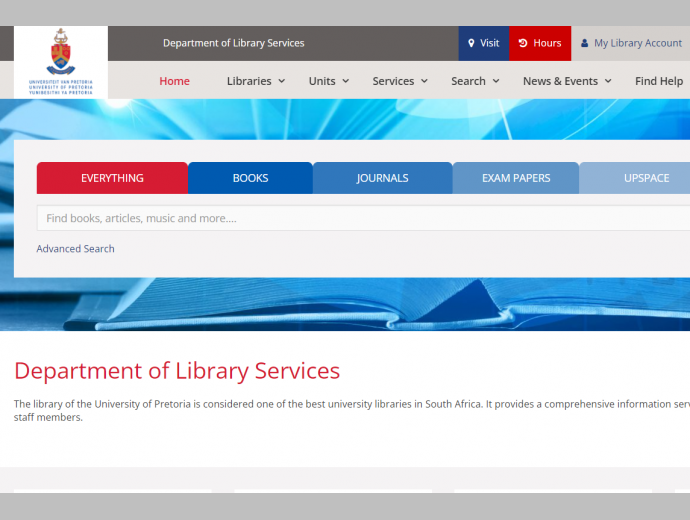Switch to the JOURNALS search tab
The width and height of the screenshot is (690, 520).
click(x=382, y=178)
